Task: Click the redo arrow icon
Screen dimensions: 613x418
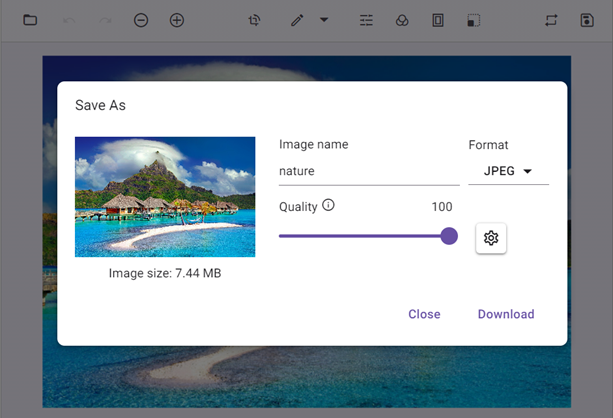Action: pyautogui.click(x=105, y=20)
